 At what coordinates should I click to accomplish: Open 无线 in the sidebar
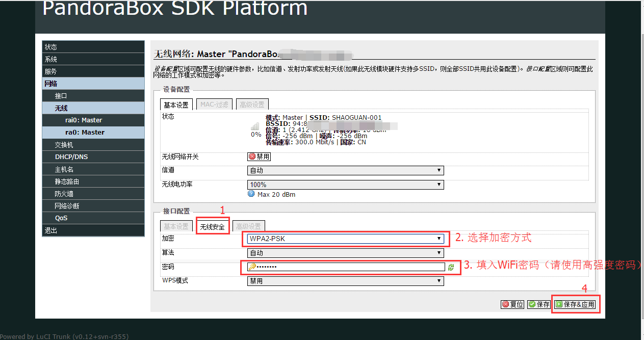coord(93,108)
